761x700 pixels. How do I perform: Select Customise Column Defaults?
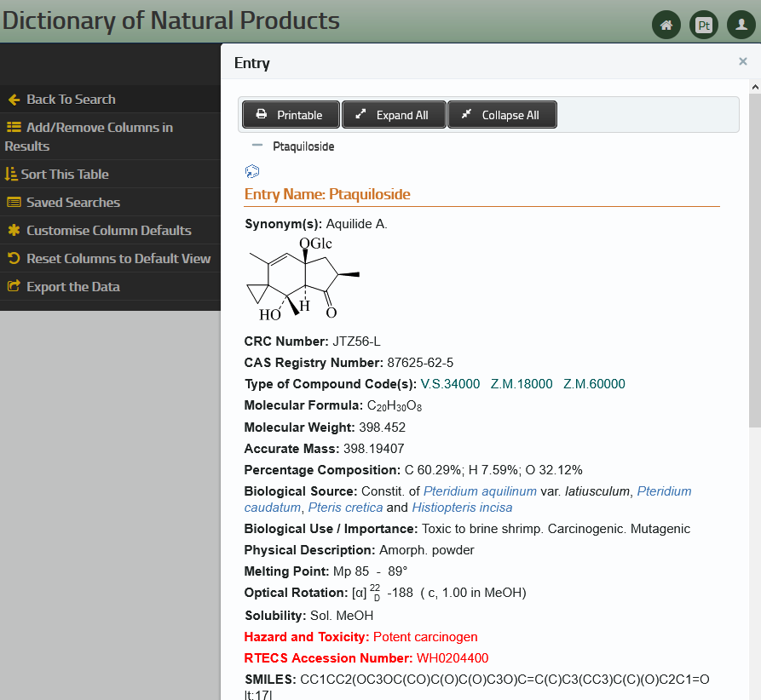pos(110,231)
